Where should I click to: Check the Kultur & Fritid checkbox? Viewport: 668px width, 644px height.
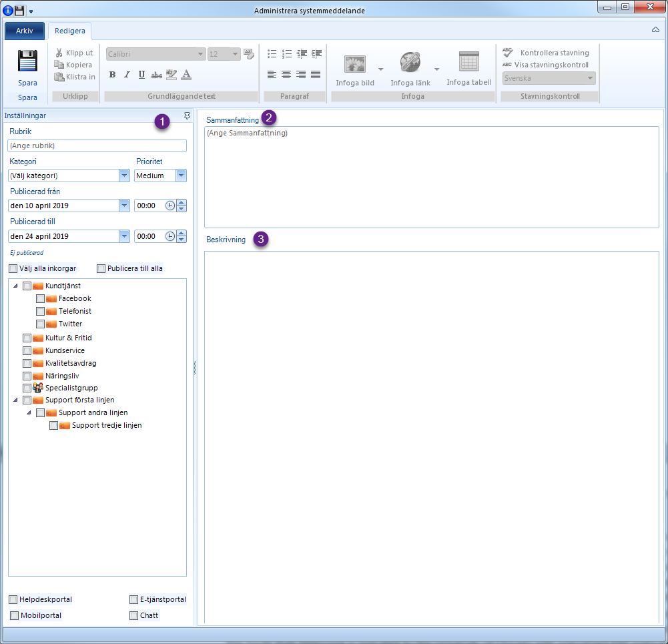point(27,338)
